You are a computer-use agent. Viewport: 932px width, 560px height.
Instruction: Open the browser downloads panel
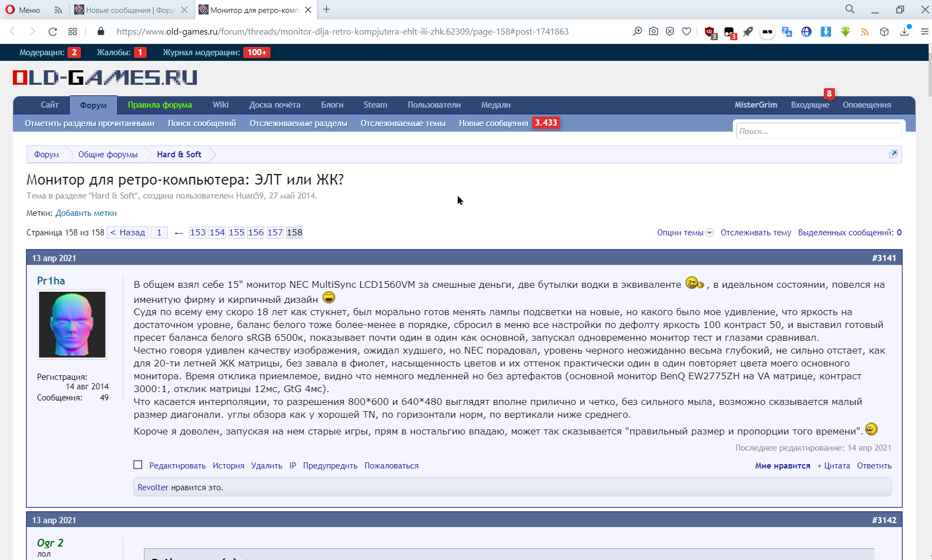point(905,31)
